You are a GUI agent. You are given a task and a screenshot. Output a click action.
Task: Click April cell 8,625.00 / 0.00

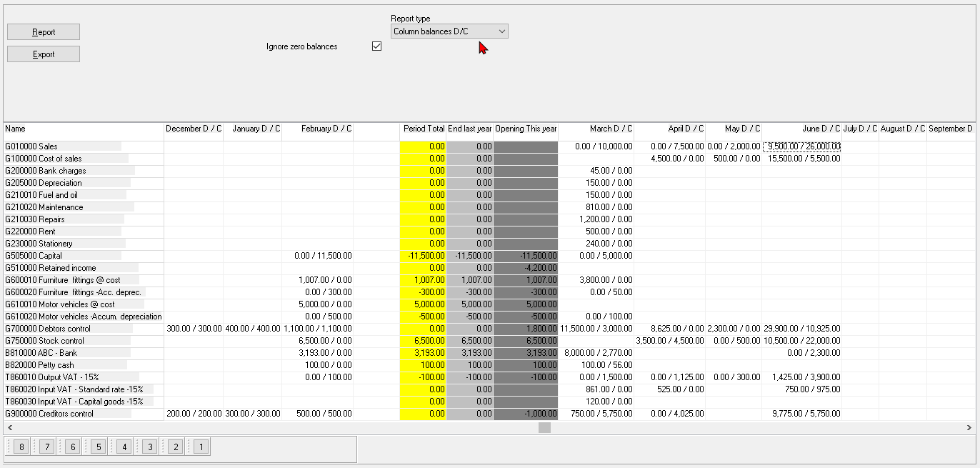tap(670, 329)
